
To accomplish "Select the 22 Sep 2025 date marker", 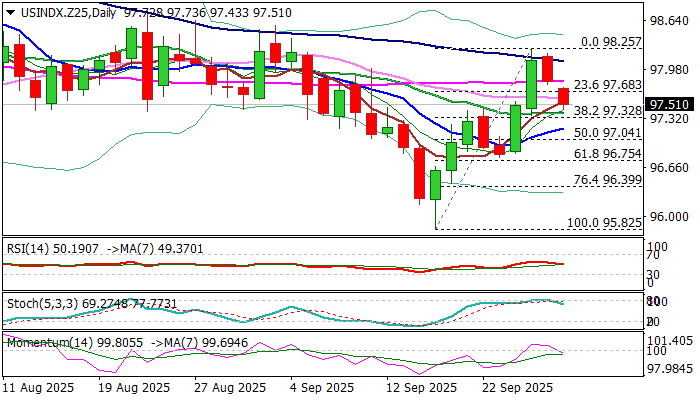I will [518, 388].
